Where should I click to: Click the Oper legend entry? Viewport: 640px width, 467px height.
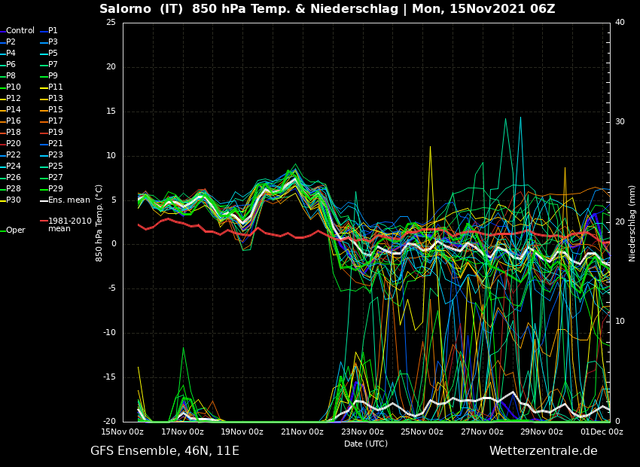click(x=13, y=230)
